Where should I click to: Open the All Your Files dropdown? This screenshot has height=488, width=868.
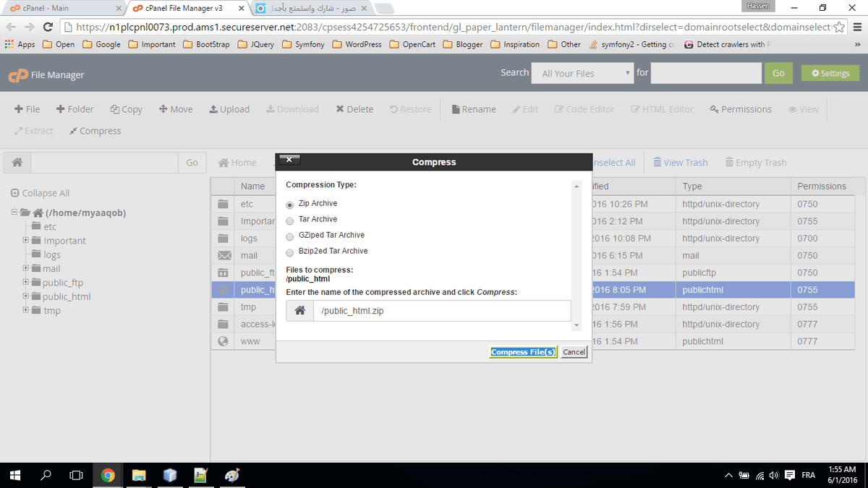(x=583, y=73)
